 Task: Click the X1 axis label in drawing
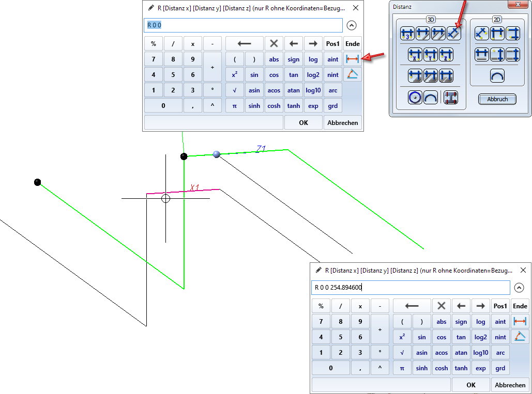(x=195, y=187)
